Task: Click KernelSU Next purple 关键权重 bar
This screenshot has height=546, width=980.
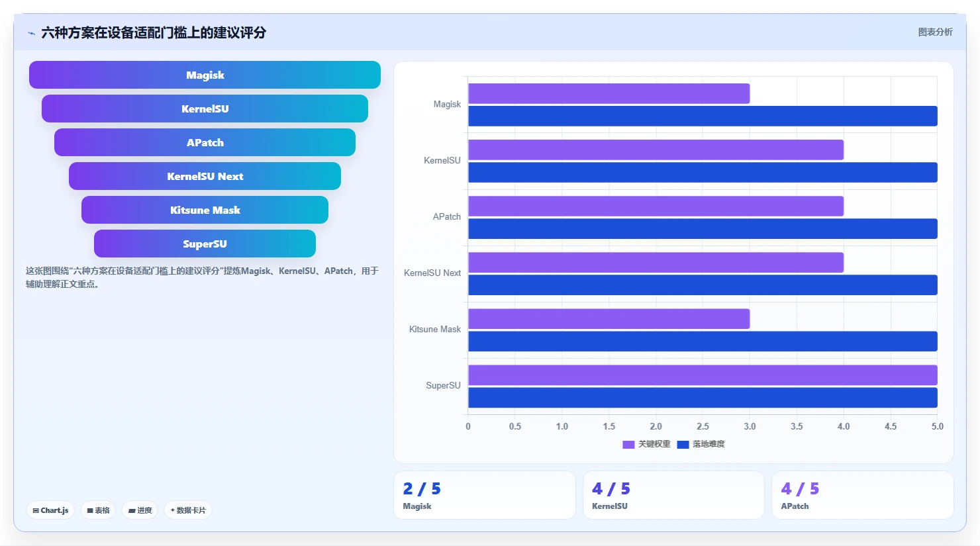Action: tap(656, 262)
